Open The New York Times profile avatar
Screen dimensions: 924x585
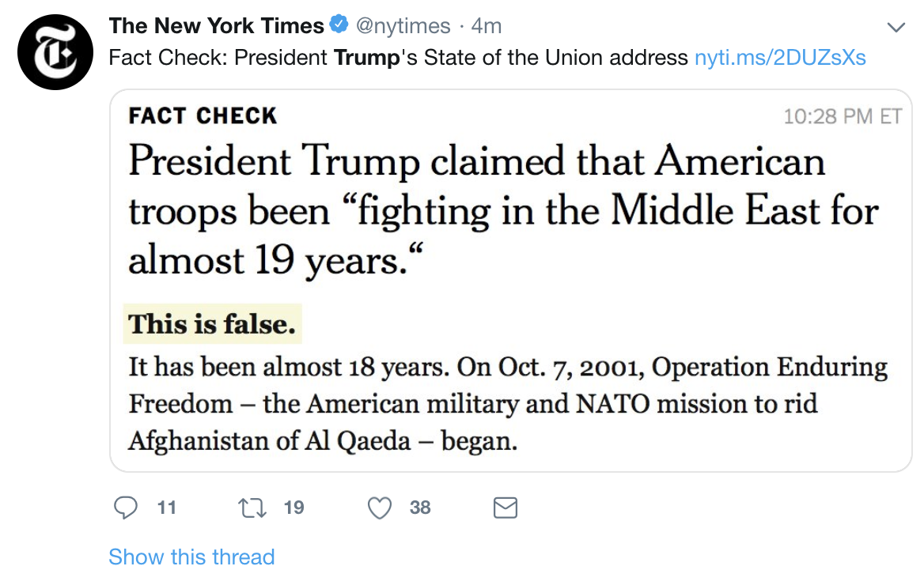pos(55,52)
